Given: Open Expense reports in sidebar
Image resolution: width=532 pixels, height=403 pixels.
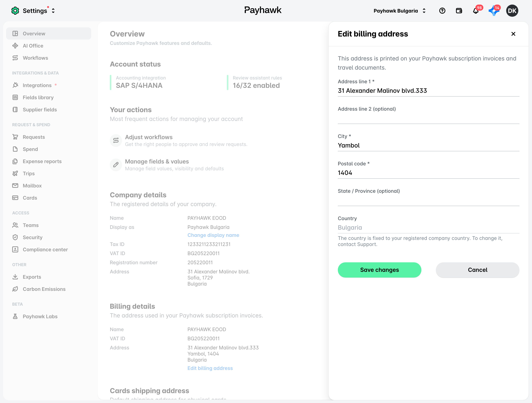Looking at the screenshot, I should (49, 161).
